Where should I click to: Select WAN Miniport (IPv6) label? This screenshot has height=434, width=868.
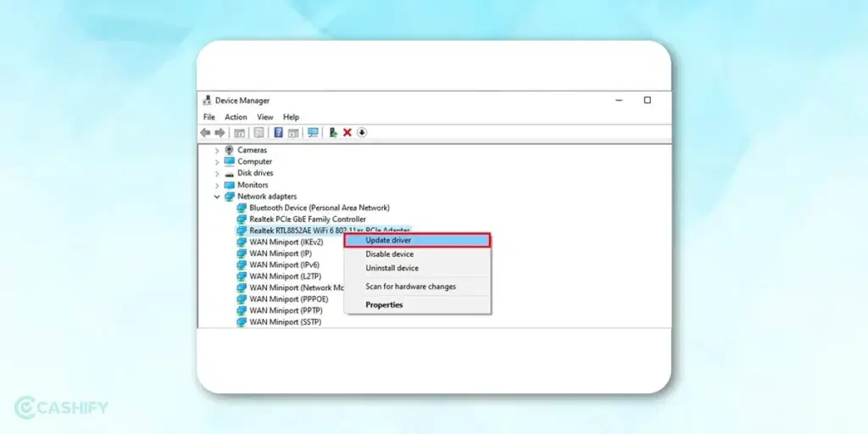(285, 264)
